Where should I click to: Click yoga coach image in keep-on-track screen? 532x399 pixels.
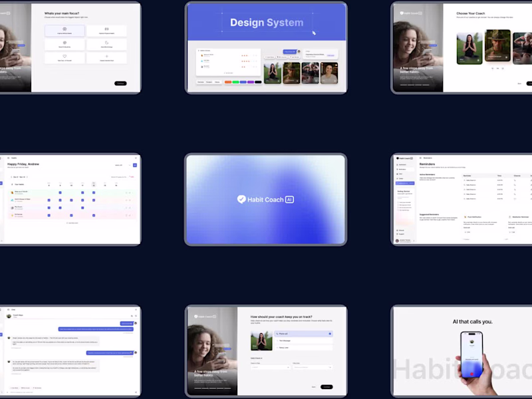[261, 340]
